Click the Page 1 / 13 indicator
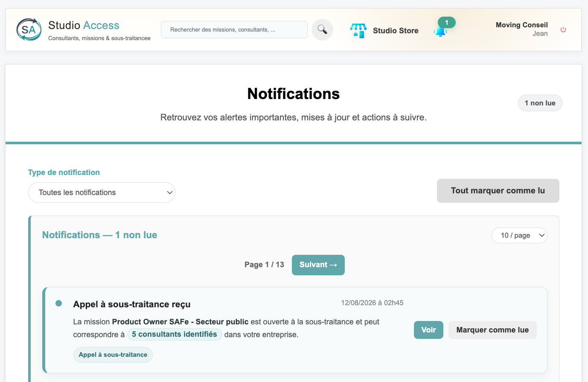The height and width of the screenshot is (382, 588). click(x=264, y=265)
